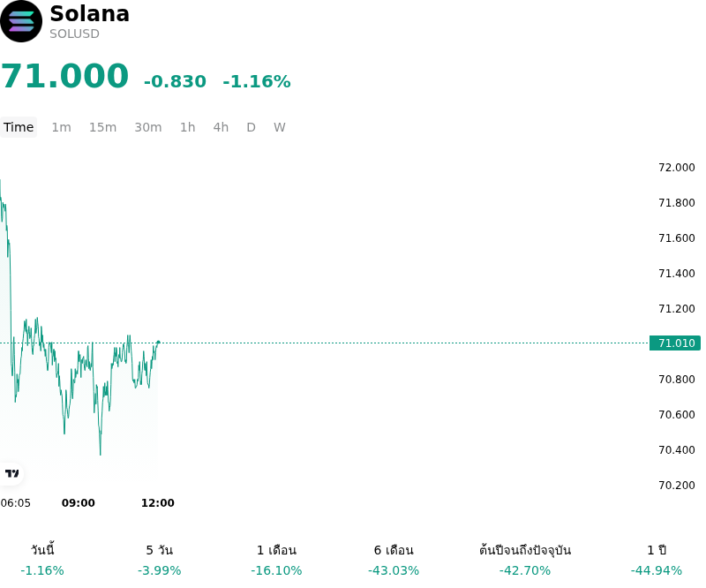Select the 1h chart interval

[x=188, y=127]
